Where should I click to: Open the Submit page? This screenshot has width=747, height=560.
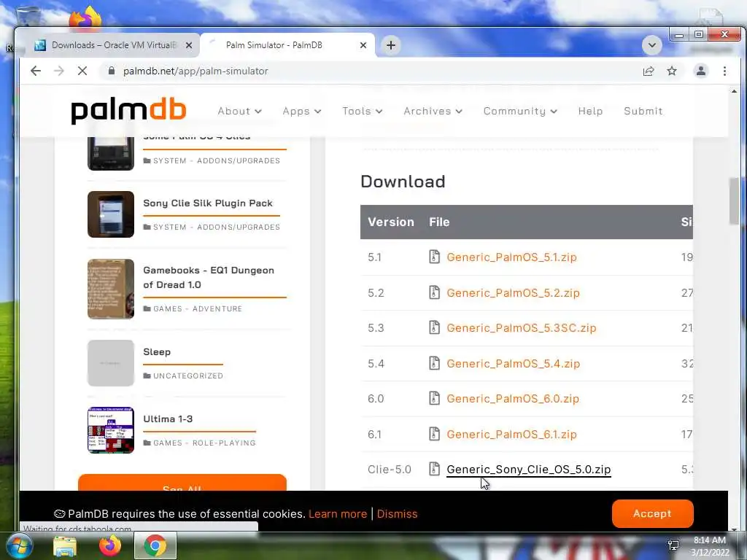[643, 111]
